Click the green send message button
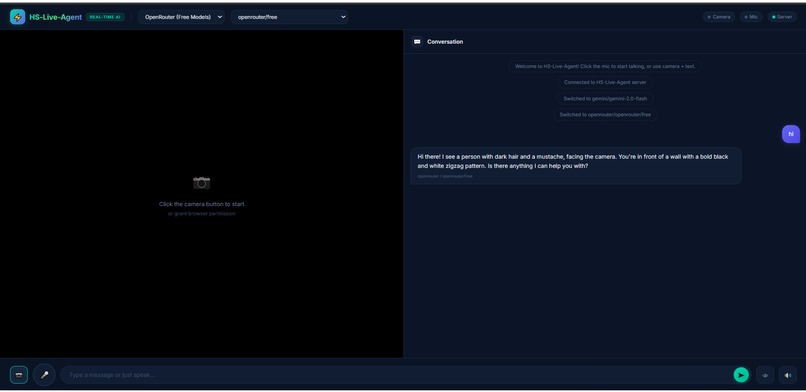This screenshot has height=392, width=806. [741, 375]
